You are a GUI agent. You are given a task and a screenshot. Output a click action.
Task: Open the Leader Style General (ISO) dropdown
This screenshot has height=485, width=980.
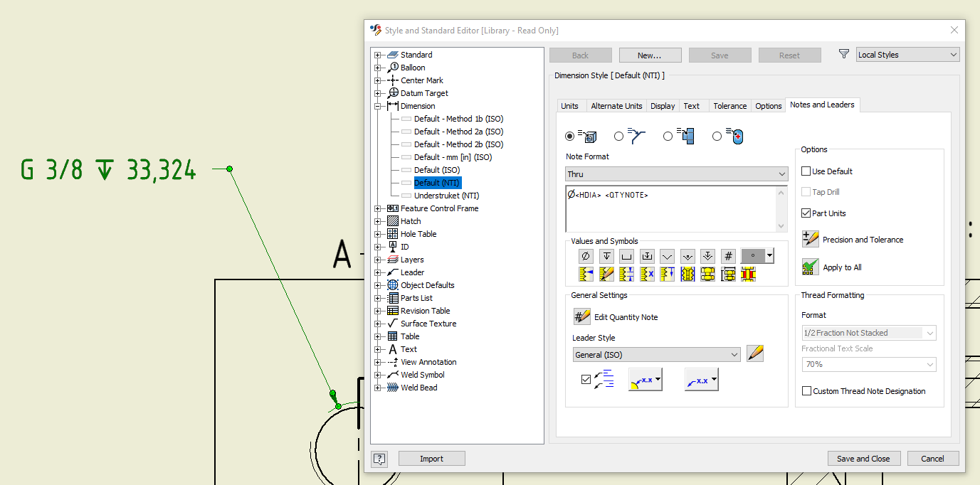tap(735, 353)
